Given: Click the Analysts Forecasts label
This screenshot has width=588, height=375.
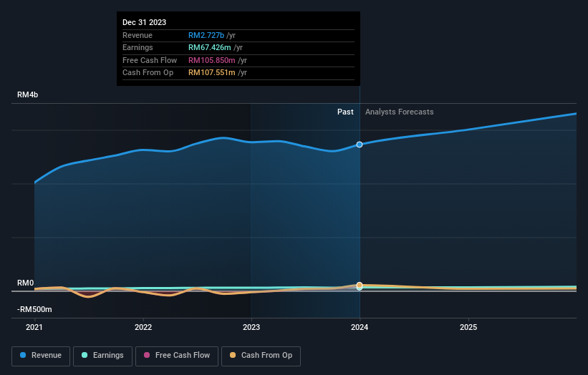Looking at the screenshot, I should tap(400, 112).
